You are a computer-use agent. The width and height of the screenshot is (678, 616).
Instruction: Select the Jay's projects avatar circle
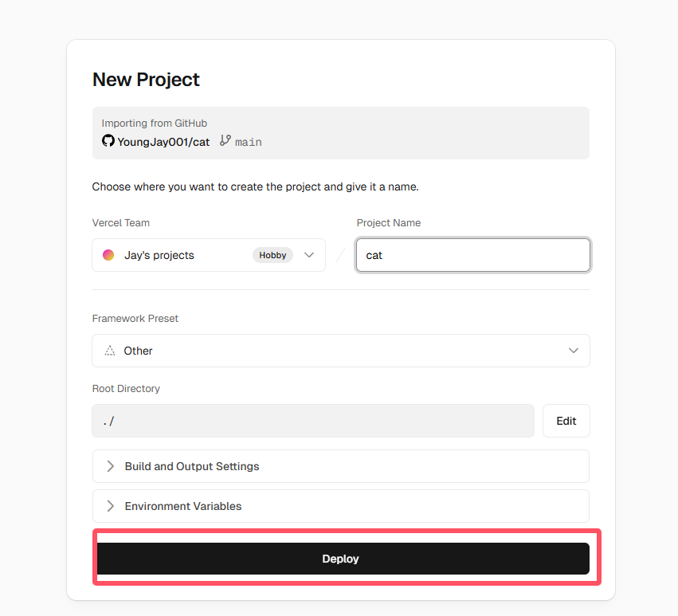(108, 254)
